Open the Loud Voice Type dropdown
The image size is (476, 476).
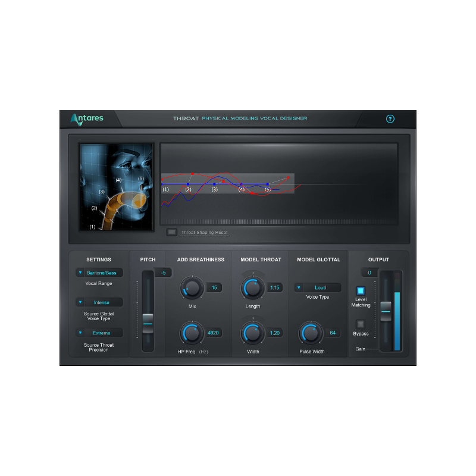[x=318, y=287]
